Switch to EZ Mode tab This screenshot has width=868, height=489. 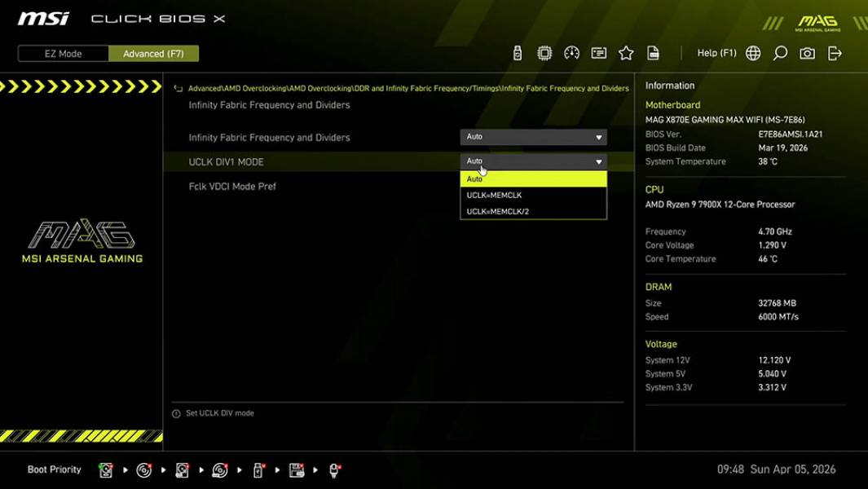(x=61, y=53)
